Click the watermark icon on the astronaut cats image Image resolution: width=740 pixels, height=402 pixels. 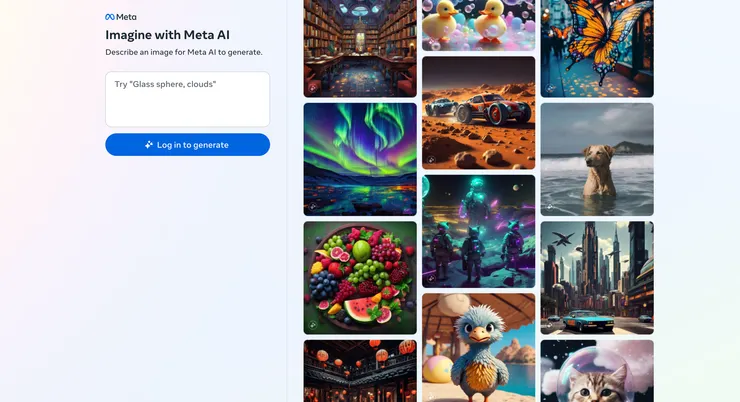(x=431, y=278)
